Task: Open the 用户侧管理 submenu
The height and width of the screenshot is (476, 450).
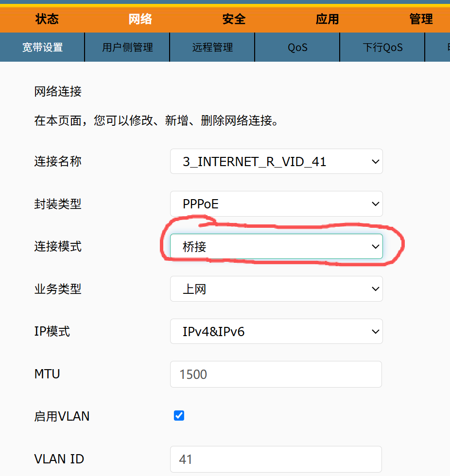Action: (127, 48)
